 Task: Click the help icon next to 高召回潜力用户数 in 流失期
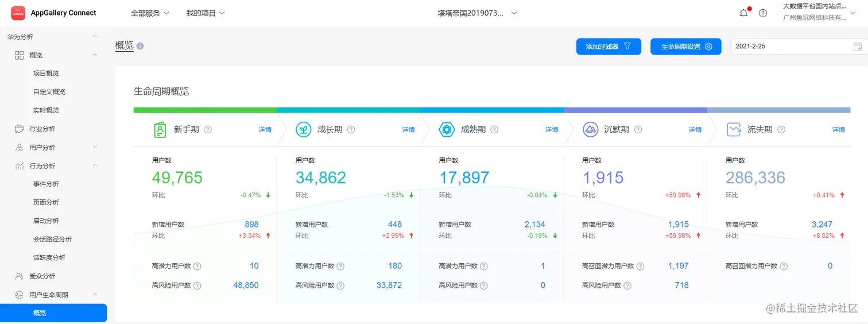(x=784, y=267)
